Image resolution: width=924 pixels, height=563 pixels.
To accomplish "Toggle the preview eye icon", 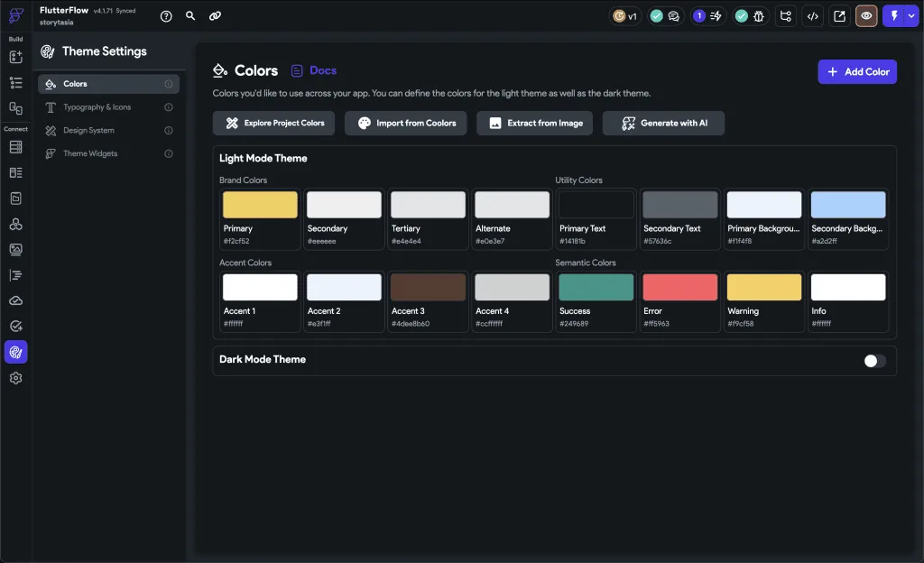I will pyautogui.click(x=866, y=16).
